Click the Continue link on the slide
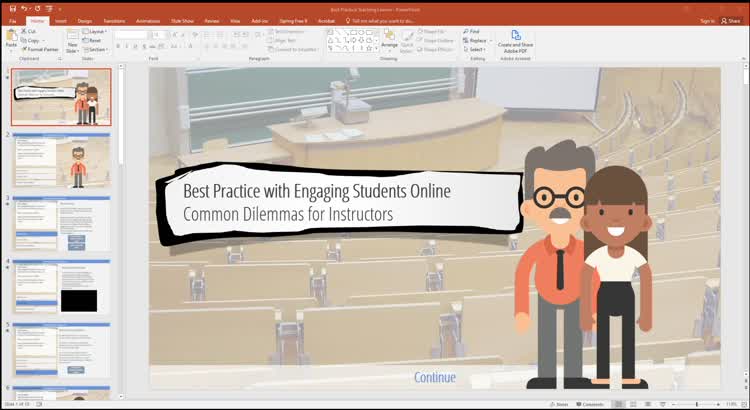Screen dimensions: 750x410 pyautogui.click(x=434, y=377)
